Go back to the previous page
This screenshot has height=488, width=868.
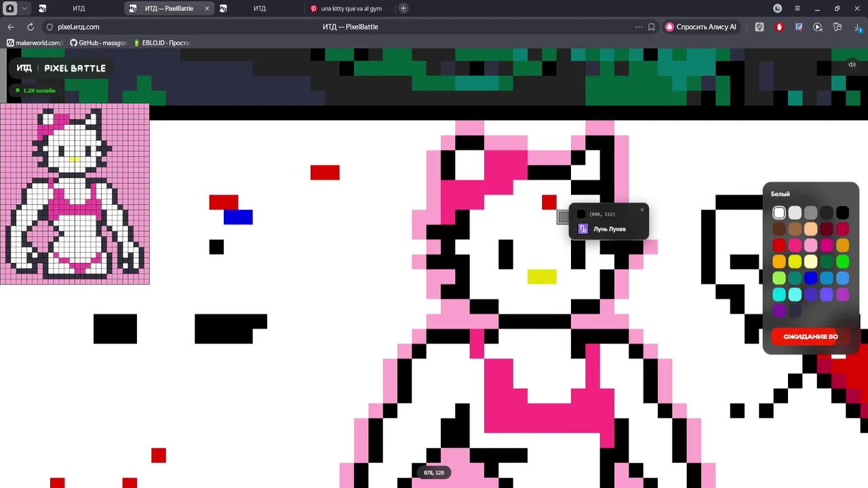[10, 27]
